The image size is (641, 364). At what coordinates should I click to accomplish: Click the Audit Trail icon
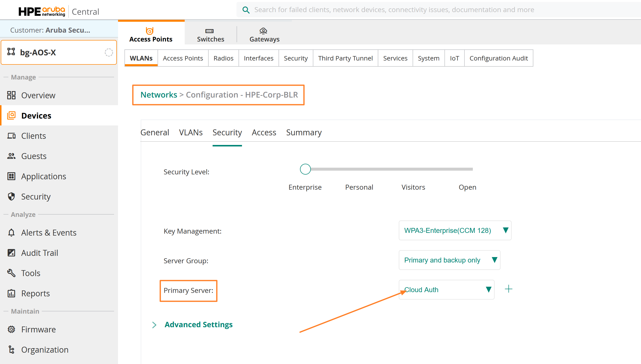pos(11,253)
